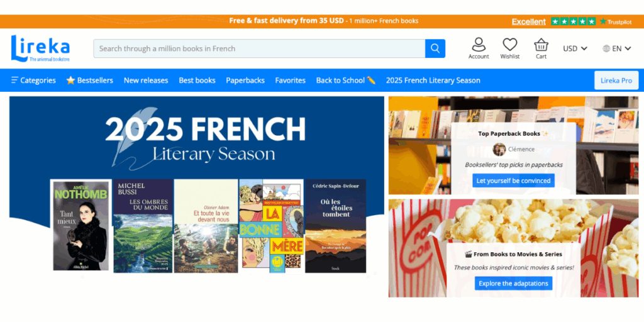The image size is (644, 322).
Task: Go to the Paperbacks menu item
Action: click(245, 80)
